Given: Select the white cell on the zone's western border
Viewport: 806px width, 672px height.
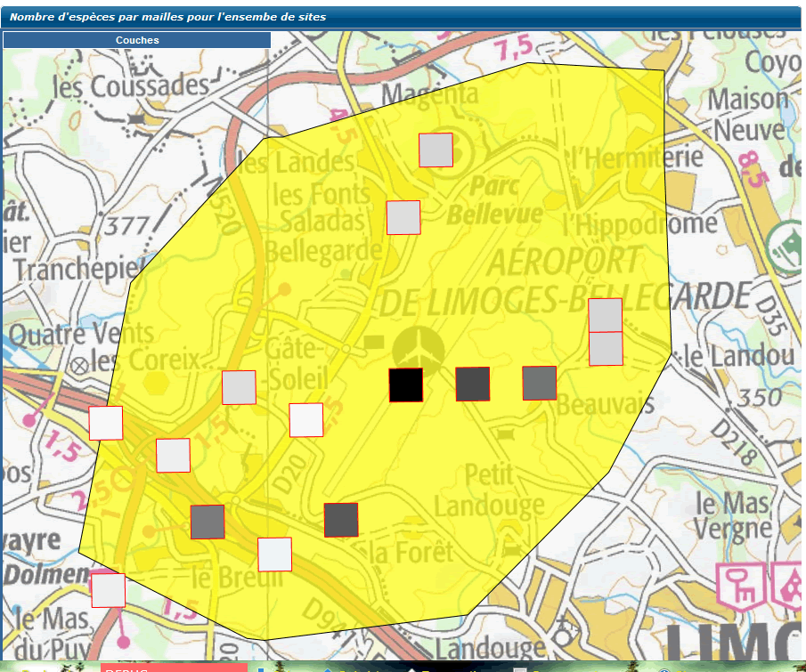Looking at the screenshot, I should [x=106, y=423].
